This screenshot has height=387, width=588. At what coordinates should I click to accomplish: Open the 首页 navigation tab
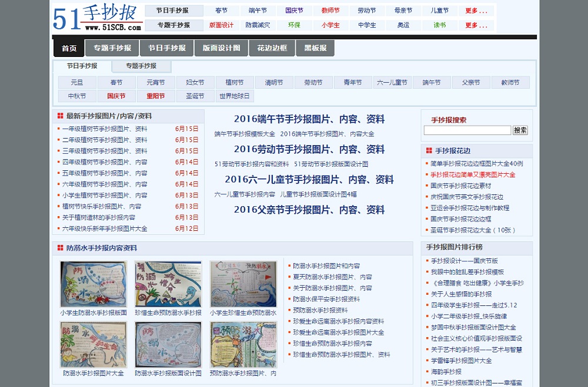pyautogui.click(x=69, y=48)
